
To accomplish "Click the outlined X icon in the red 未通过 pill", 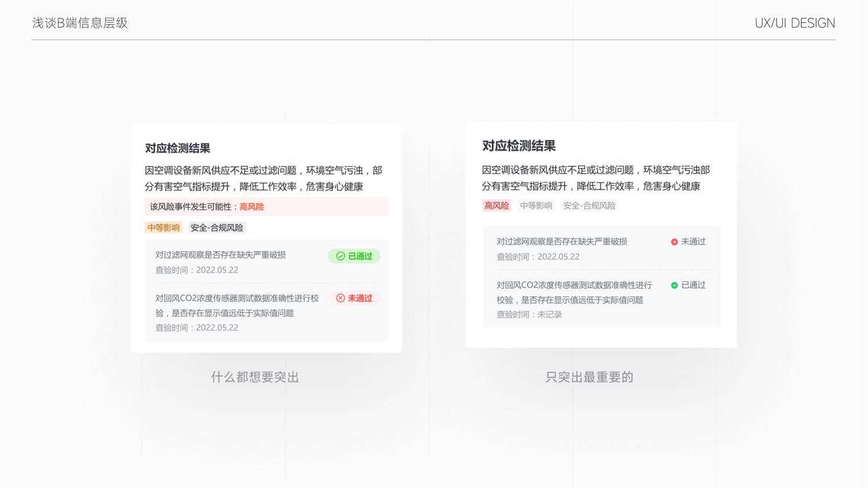I will click(340, 298).
